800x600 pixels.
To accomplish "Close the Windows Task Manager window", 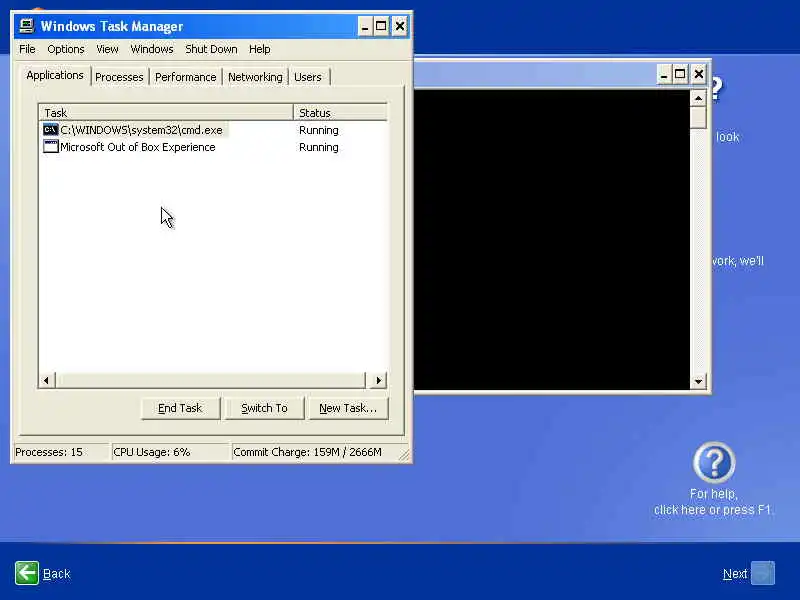I will [400, 26].
